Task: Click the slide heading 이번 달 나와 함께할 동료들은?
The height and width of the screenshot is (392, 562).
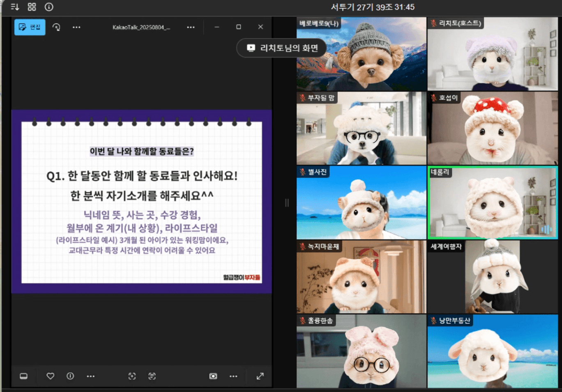Action: pyautogui.click(x=142, y=151)
